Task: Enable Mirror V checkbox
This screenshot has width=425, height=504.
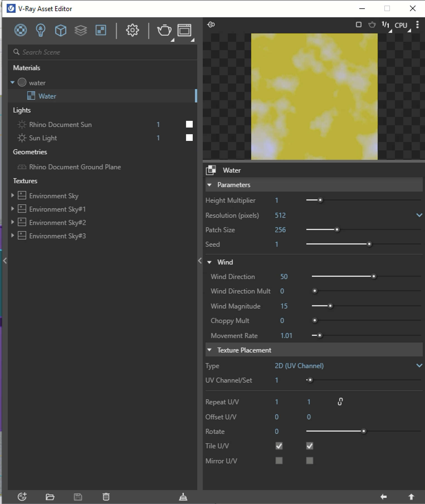Action: (x=309, y=461)
